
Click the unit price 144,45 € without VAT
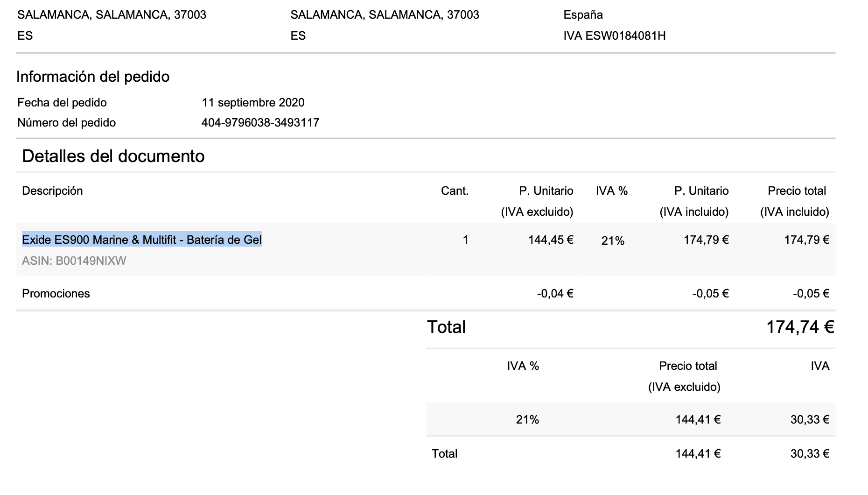551,240
